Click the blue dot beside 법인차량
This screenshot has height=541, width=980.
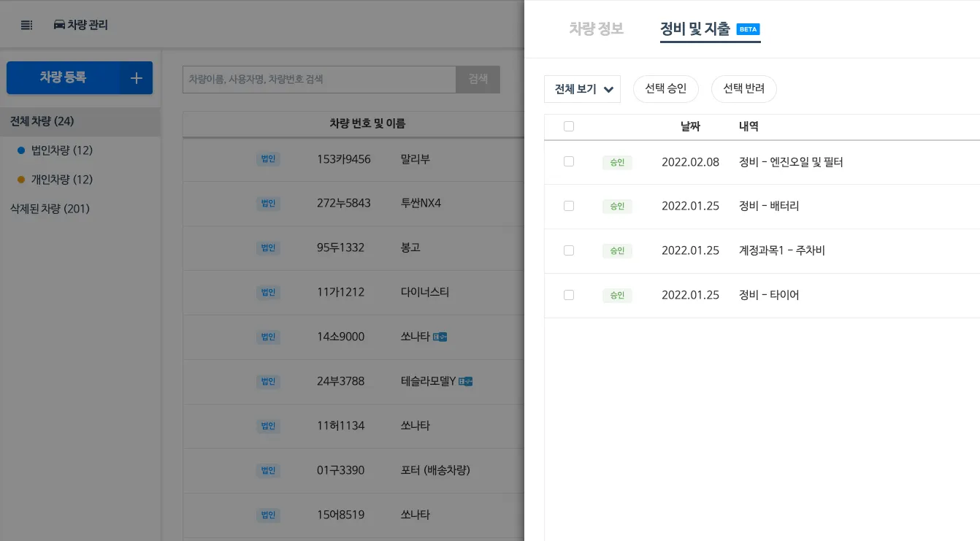pos(21,150)
